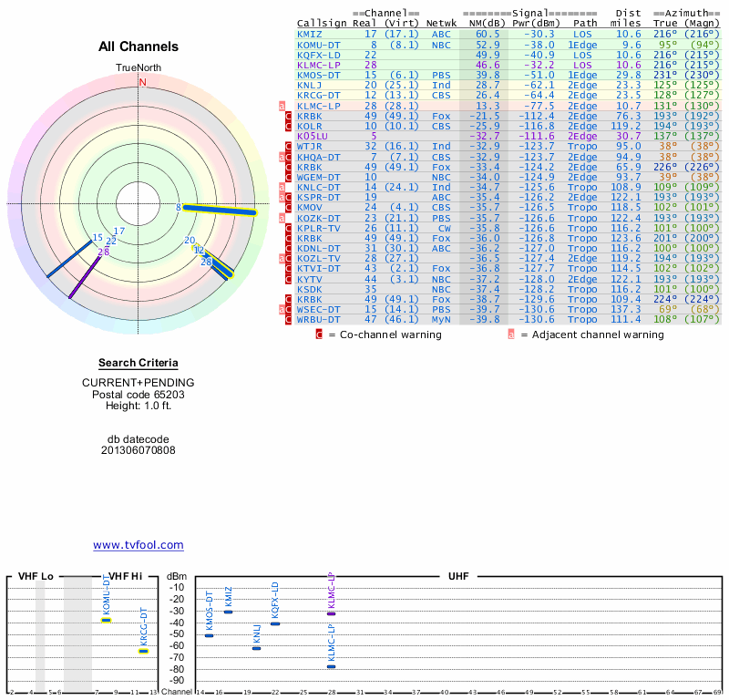
Task: Click the channel 15 label on the radar plot
Action: [x=98, y=238]
